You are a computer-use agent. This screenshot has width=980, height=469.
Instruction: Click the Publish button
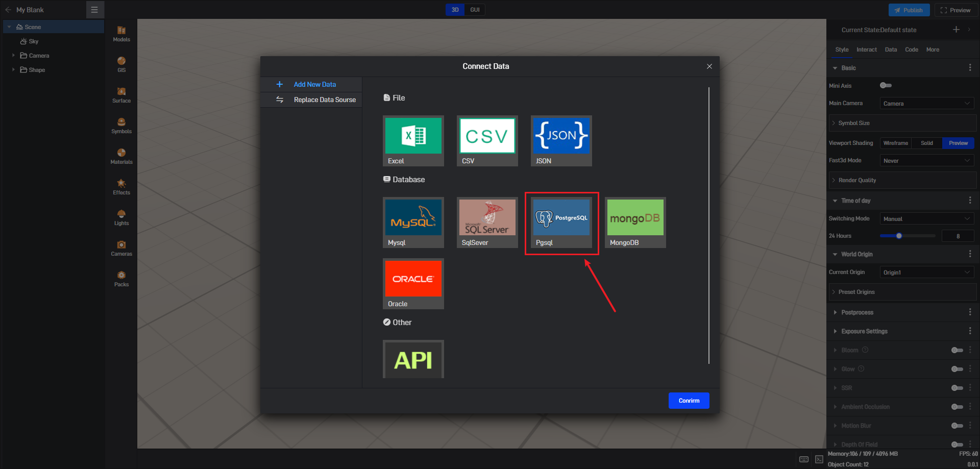pos(909,10)
